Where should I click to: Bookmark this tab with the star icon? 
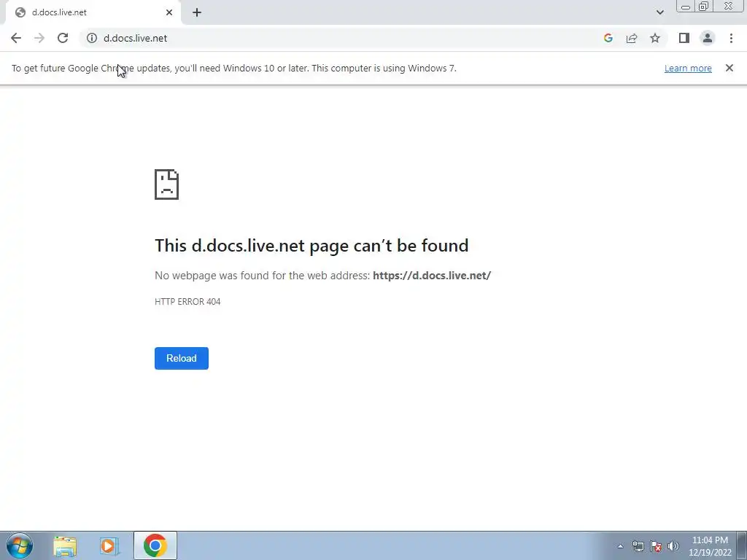[x=655, y=38]
